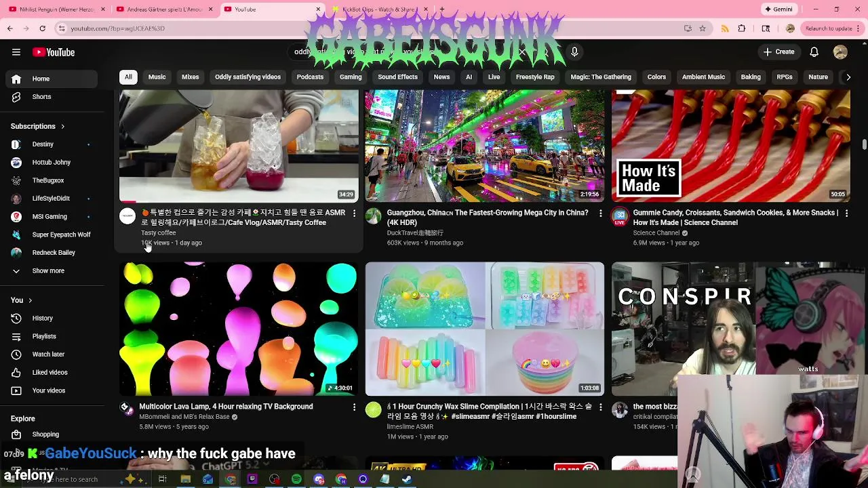Reload the page with browser refresh
This screenshot has width=868, height=488.
tap(42, 28)
